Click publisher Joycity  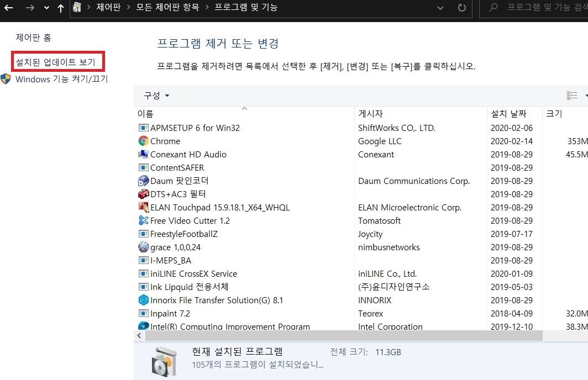[x=370, y=234]
